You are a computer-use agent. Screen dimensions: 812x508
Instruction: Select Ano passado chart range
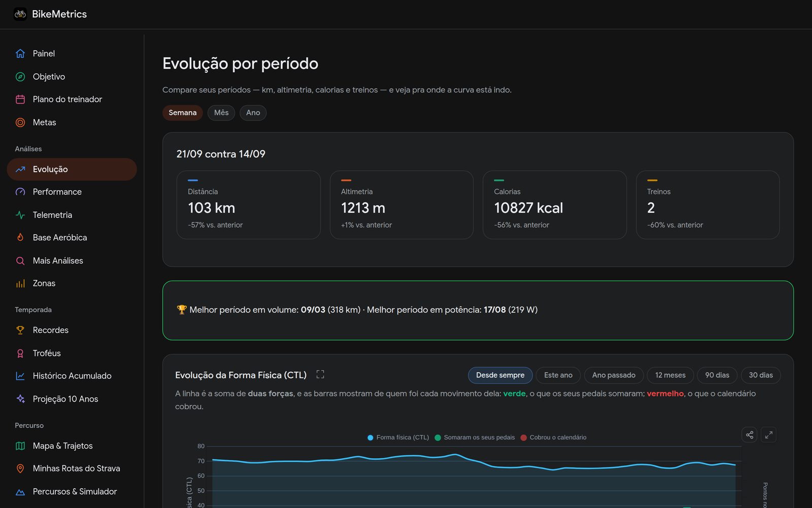pos(614,375)
